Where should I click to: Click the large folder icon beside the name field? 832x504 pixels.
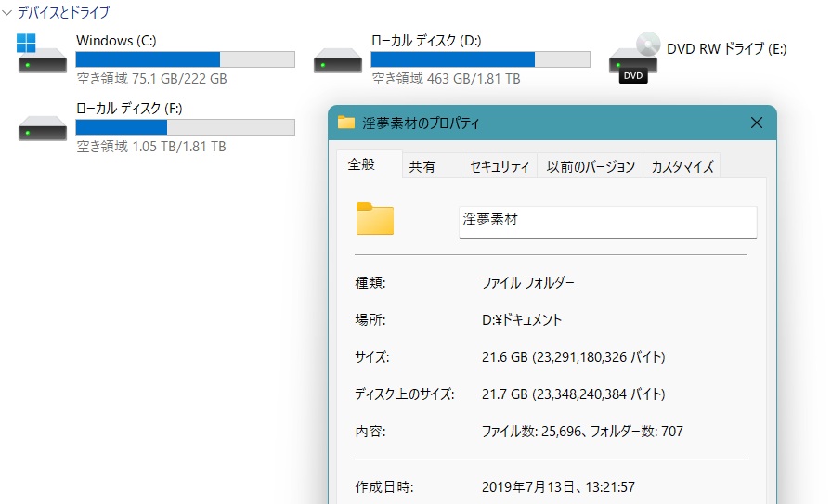point(375,219)
